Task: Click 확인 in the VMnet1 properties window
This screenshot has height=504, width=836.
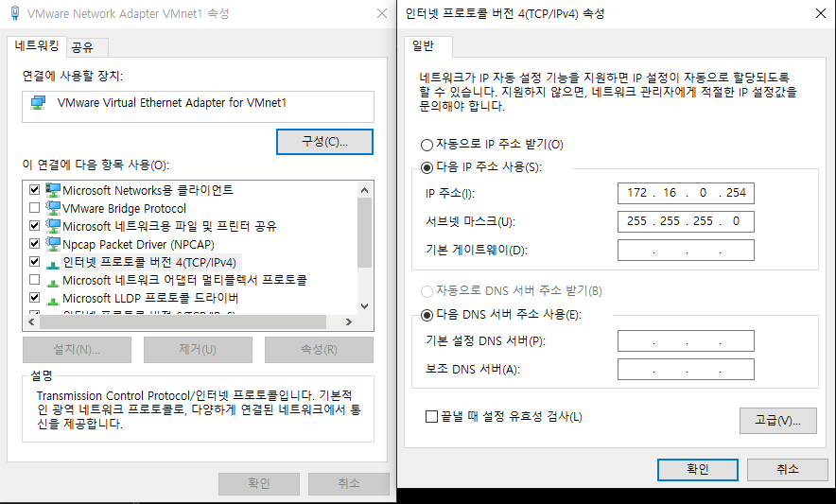Action: point(258,483)
